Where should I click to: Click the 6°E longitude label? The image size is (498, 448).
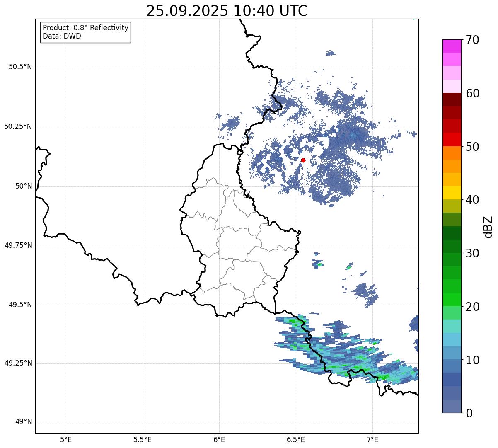click(219, 439)
